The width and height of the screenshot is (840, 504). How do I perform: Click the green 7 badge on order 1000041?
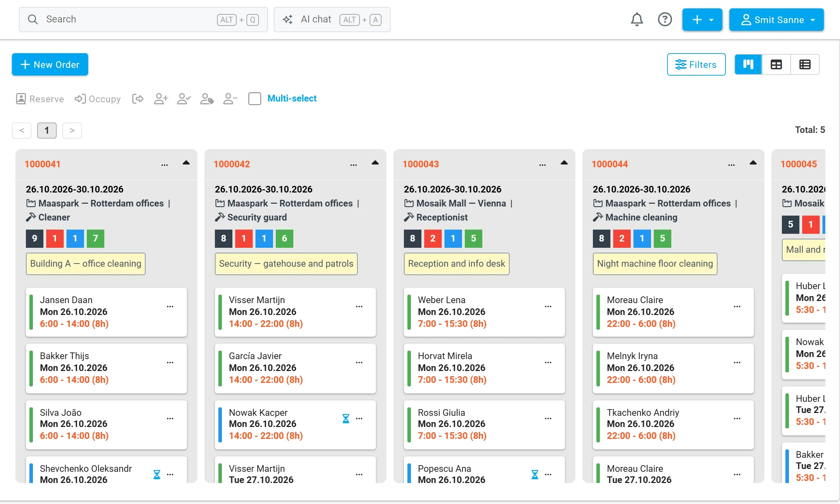(95, 238)
